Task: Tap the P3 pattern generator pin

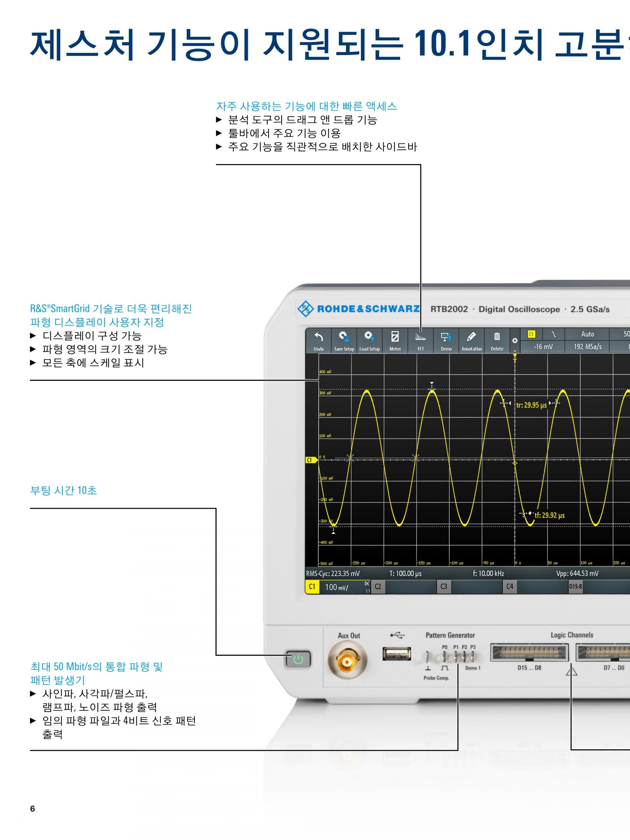Action: [473, 657]
